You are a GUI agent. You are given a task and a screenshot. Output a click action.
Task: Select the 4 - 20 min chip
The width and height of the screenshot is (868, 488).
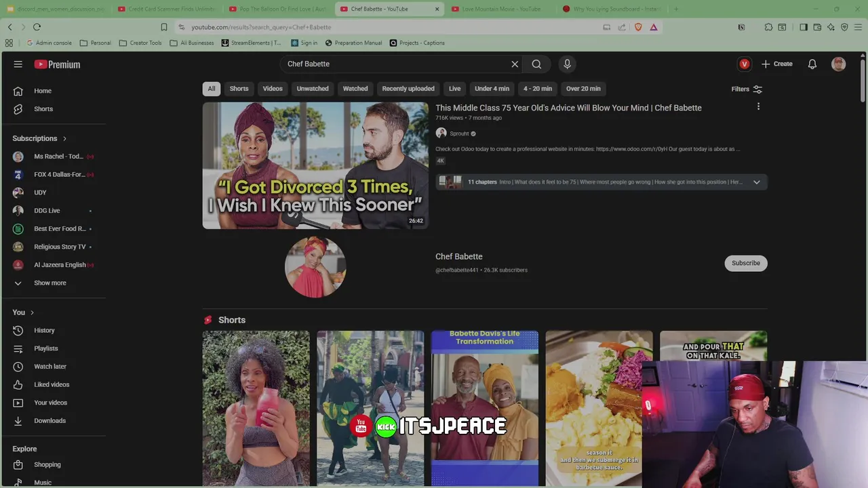point(538,89)
